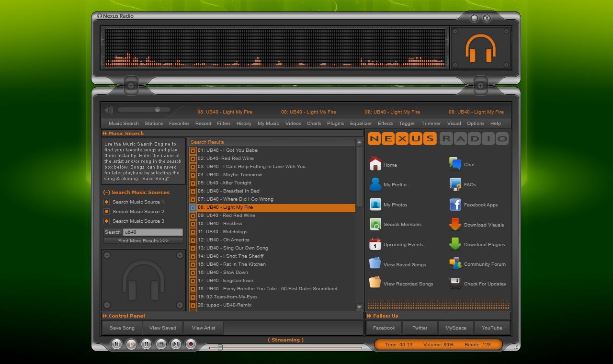
Task: Open the Stations menu
Action: [x=154, y=123]
